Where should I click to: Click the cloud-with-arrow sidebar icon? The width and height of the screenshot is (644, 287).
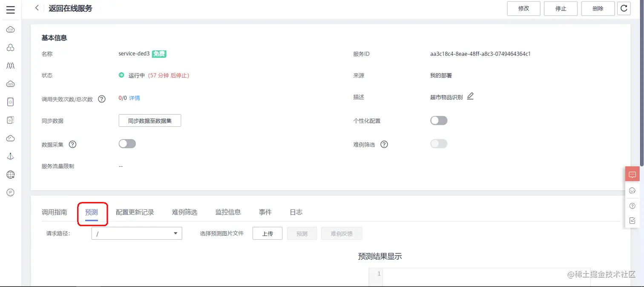click(11, 138)
